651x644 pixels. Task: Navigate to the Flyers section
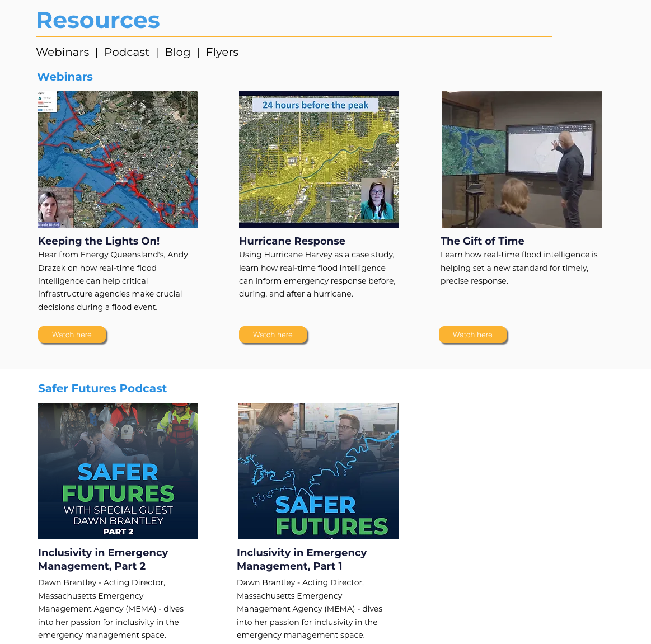222,52
